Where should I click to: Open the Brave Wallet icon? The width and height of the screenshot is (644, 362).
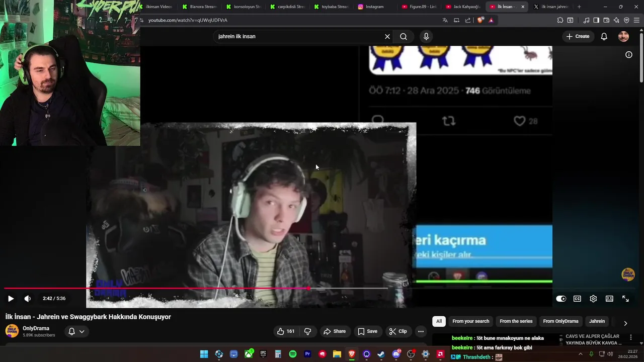pyautogui.click(x=606, y=20)
